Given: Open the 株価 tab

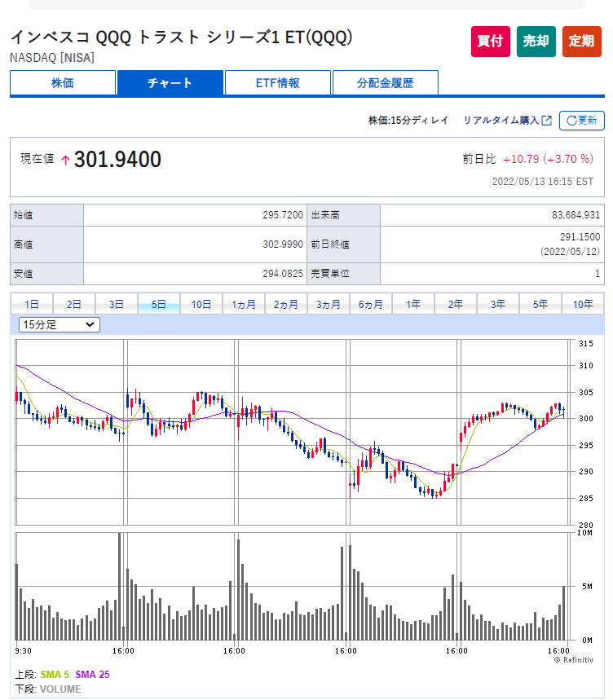Looking at the screenshot, I should click(x=63, y=83).
